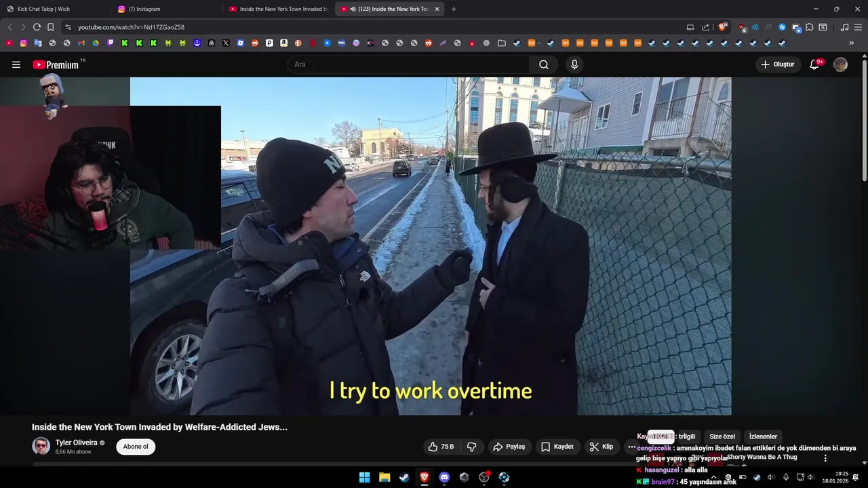Open Tyler Oliveira channel avatar
Viewport: 868px width, 488px height.
pos(41,446)
